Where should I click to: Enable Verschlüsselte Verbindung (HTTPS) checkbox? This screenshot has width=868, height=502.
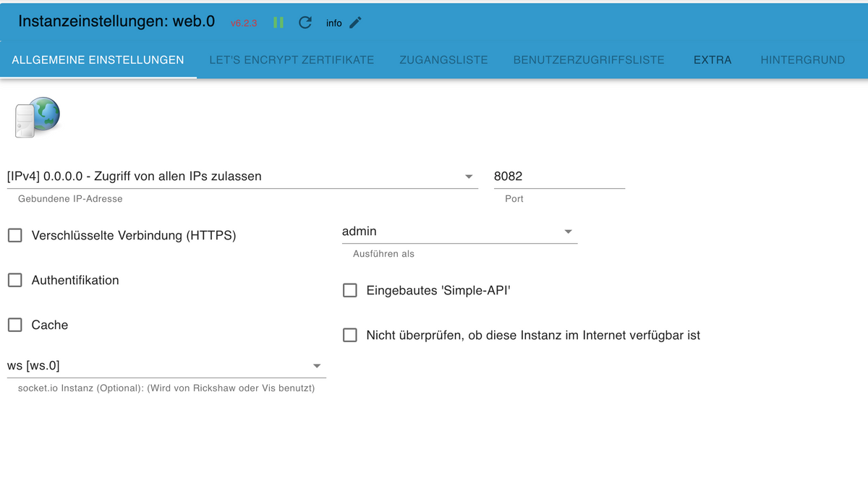pos(15,235)
